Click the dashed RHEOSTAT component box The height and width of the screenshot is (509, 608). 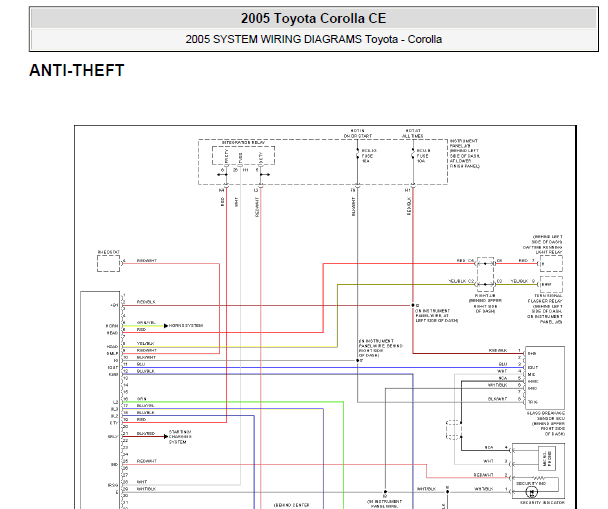[x=109, y=264]
